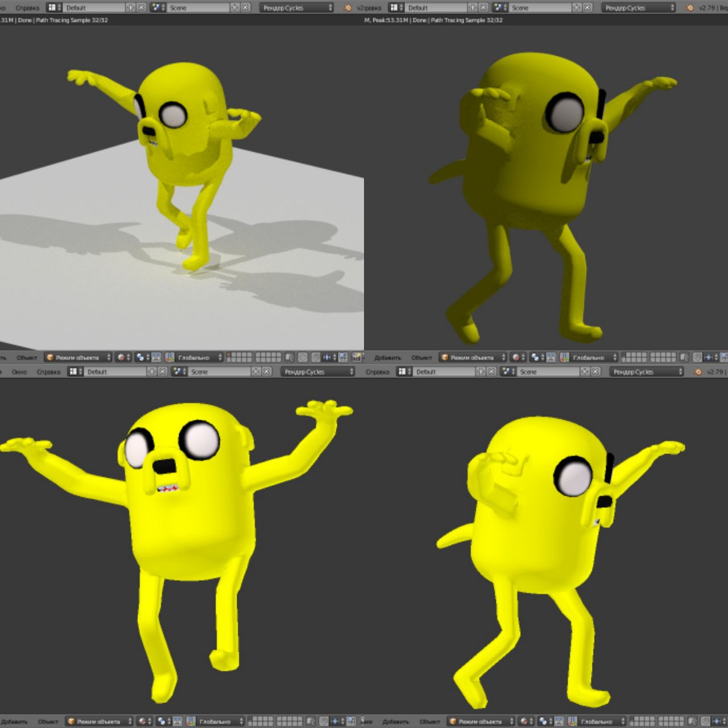Click the scene browse icon above the front-facing Jake render
The image size is (728, 728).
[179, 371]
